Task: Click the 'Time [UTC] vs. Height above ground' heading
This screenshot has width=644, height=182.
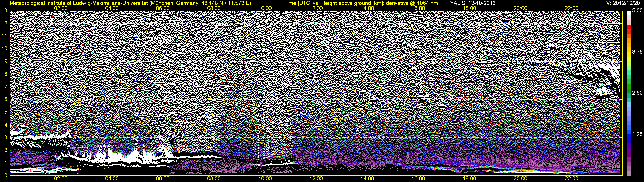Action: (361, 3)
